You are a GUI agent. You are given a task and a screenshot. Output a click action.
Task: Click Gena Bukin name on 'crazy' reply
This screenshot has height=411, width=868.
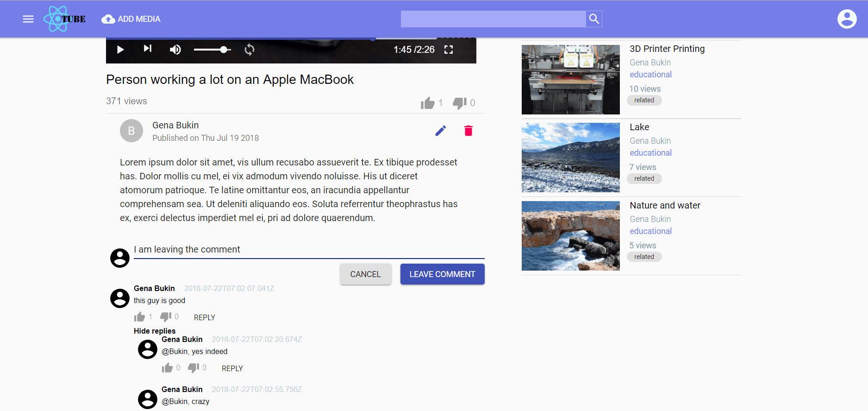[x=182, y=389]
